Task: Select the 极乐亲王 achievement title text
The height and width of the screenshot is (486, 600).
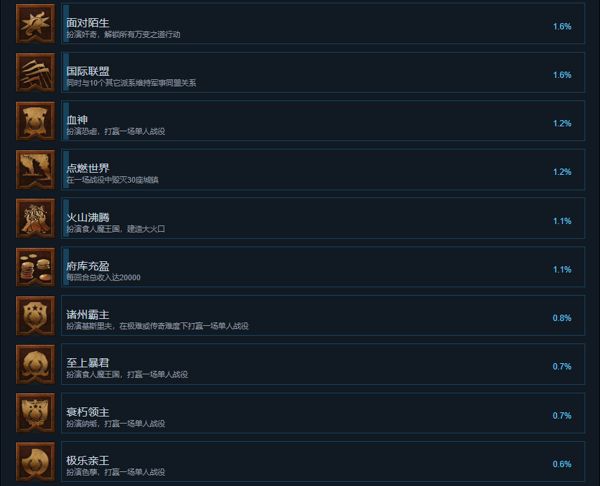Action: (88, 460)
